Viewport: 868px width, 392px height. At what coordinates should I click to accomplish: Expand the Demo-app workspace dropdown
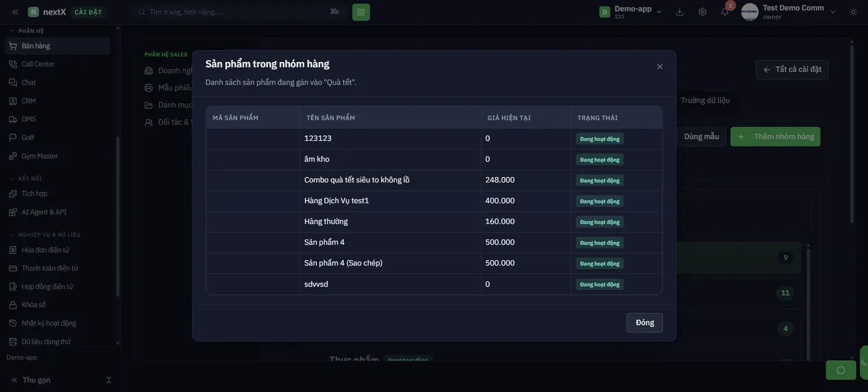(631, 12)
